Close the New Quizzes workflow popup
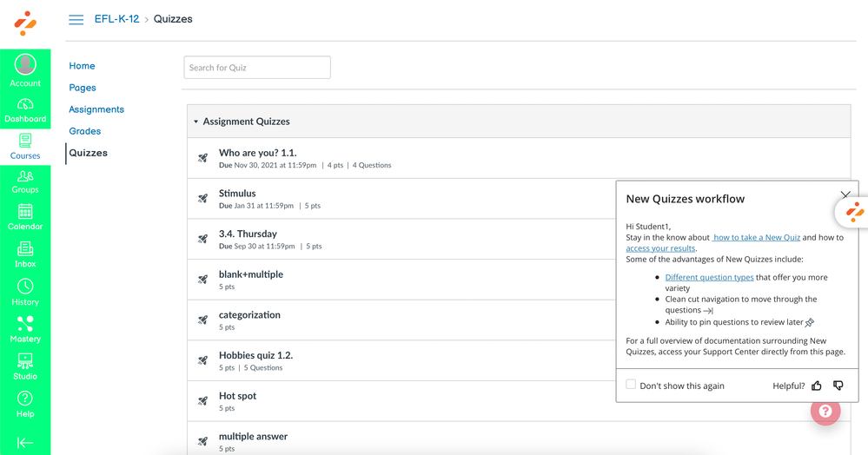868x455 pixels. [x=845, y=195]
